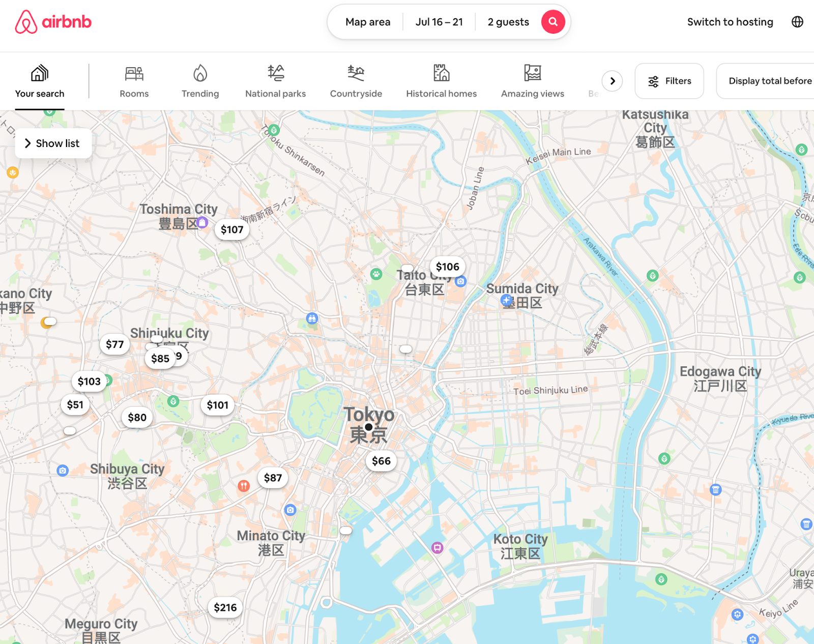The height and width of the screenshot is (644, 814).
Task: Open the Filters button
Action: coord(669,81)
